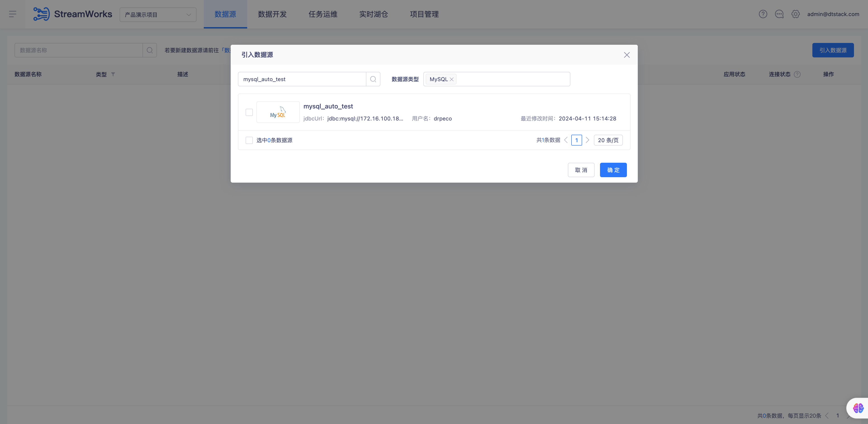This screenshot has height=424, width=868.
Task: Switch to the 数据源 tab
Action: tap(225, 14)
